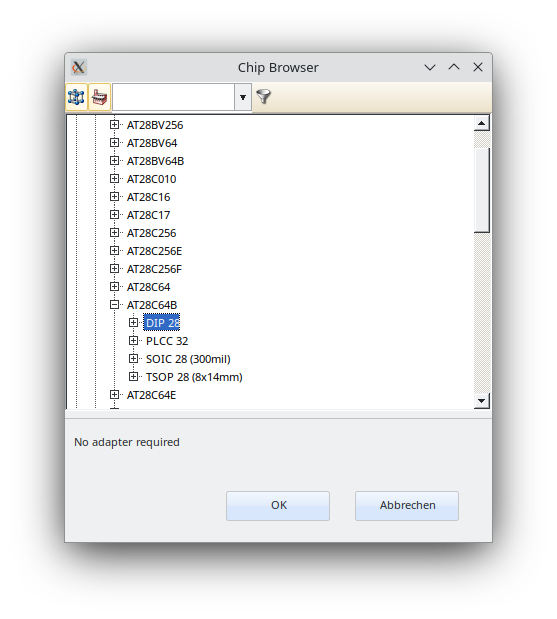Screen dimensions: 557x619
Task: Select the AT28C010 chip entry
Action: (151, 179)
